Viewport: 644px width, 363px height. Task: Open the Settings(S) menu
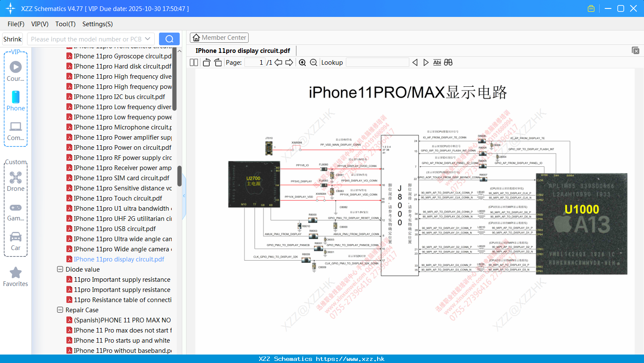point(98,24)
